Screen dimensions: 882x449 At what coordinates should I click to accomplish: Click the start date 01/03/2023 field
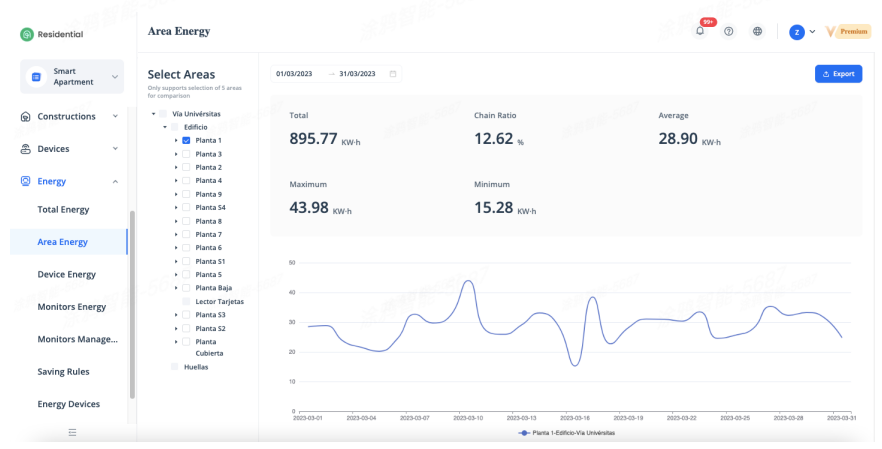pyautogui.click(x=295, y=74)
